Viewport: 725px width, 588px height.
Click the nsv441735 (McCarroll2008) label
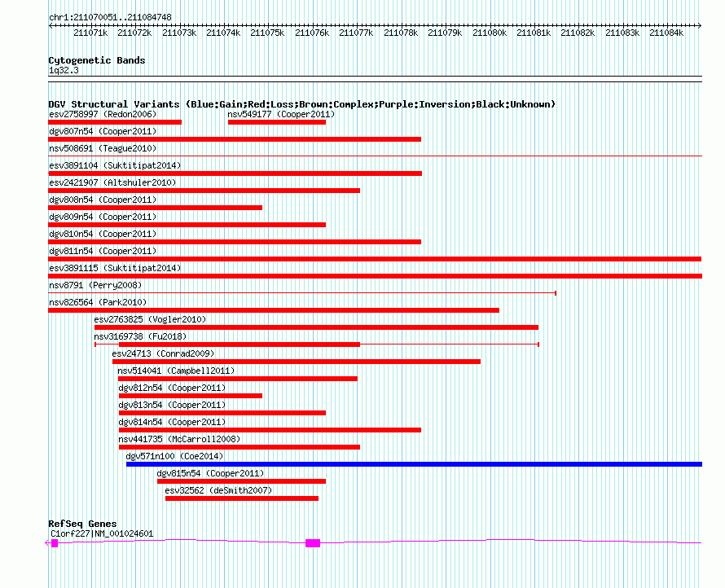click(x=179, y=439)
